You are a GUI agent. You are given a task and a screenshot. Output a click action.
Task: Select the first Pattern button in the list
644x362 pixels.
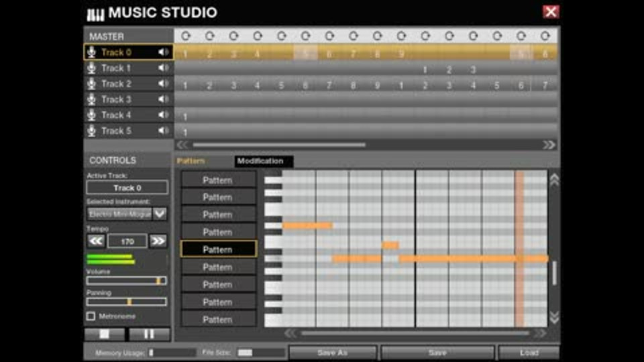[219, 180]
